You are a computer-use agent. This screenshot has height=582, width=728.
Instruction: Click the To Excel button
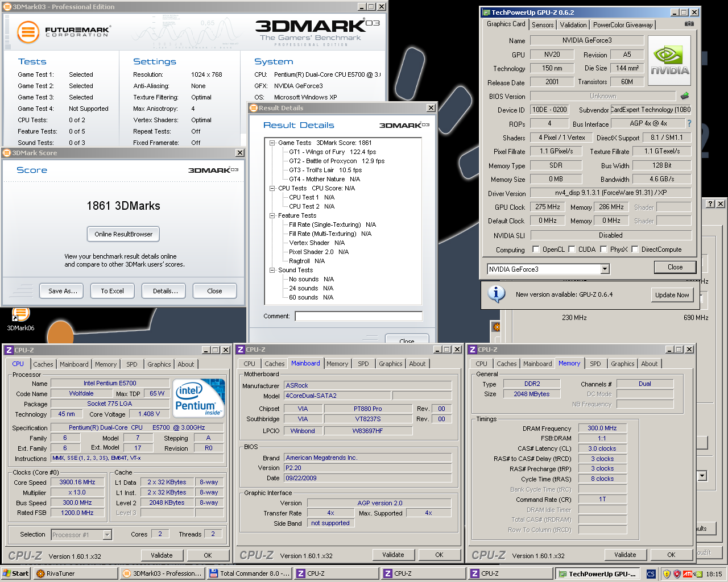112,290
